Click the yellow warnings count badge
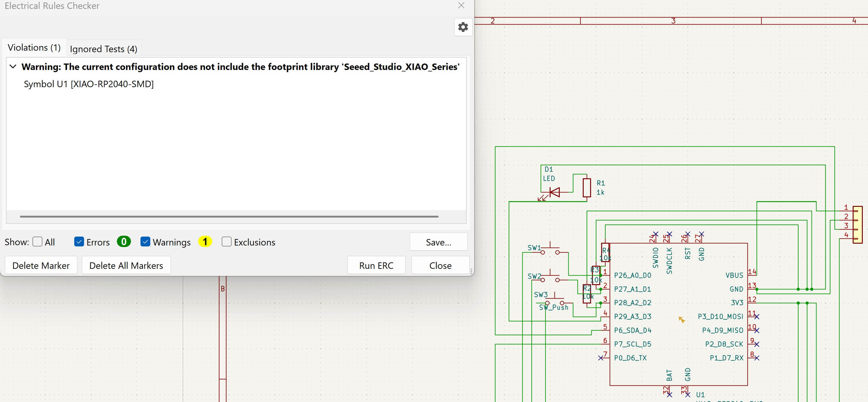Viewport: 868px width, 402px height. pyautogui.click(x=205, y=242)
